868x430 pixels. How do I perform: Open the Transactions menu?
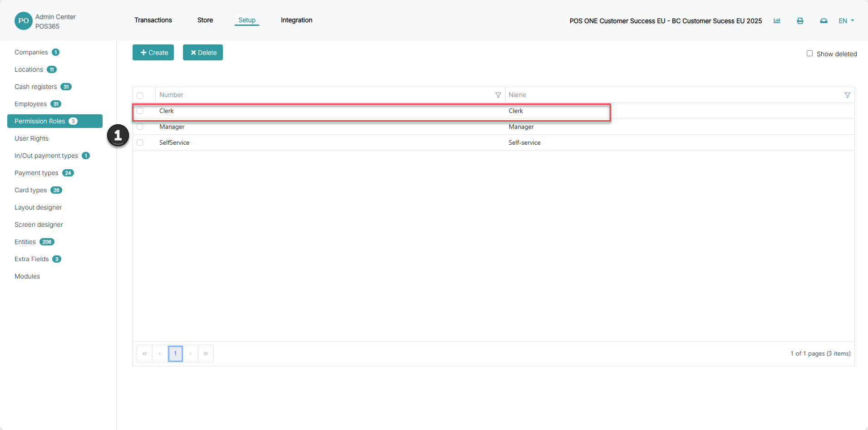[153, 20]
